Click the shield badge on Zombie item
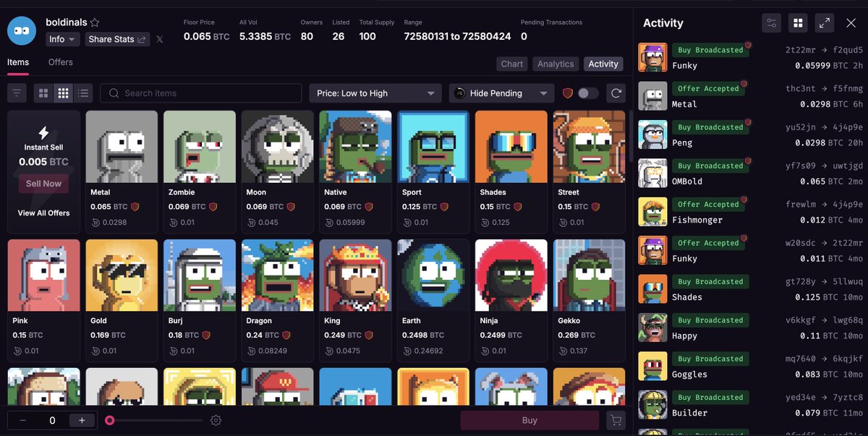 (x=213, y=207)
